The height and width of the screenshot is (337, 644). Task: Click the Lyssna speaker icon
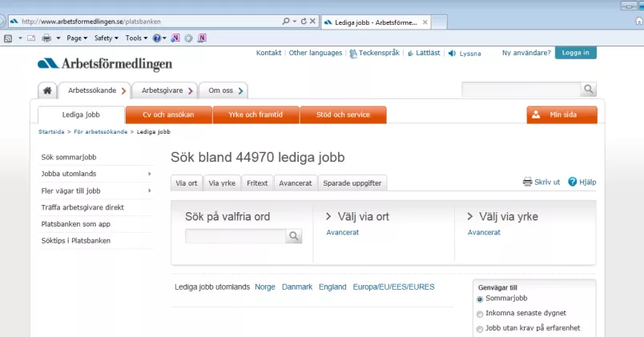pyautogui.click(x=453, y=54)
